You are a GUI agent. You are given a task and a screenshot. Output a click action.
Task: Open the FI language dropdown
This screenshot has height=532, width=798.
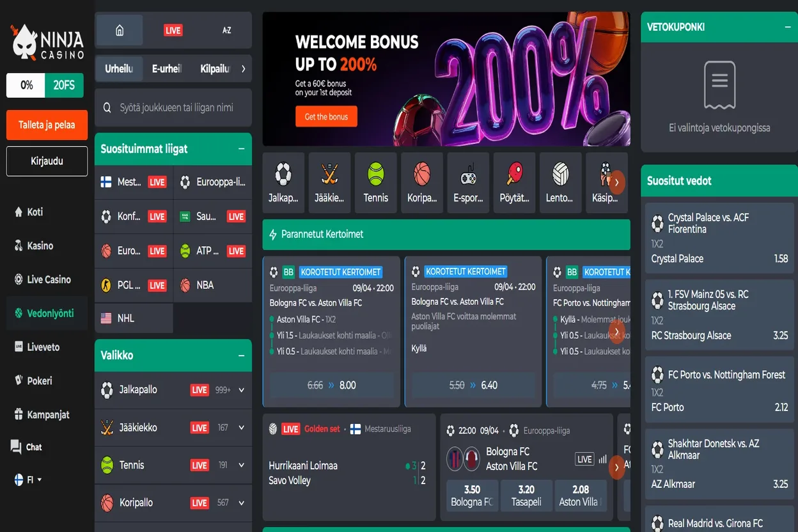[28, 480]
